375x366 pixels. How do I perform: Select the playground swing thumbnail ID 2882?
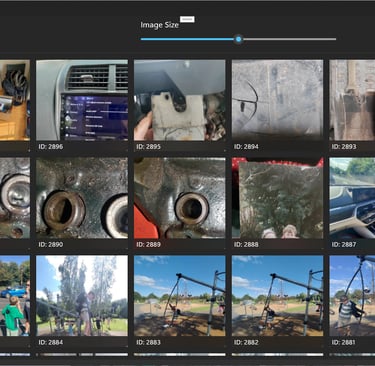pos(277,296)
